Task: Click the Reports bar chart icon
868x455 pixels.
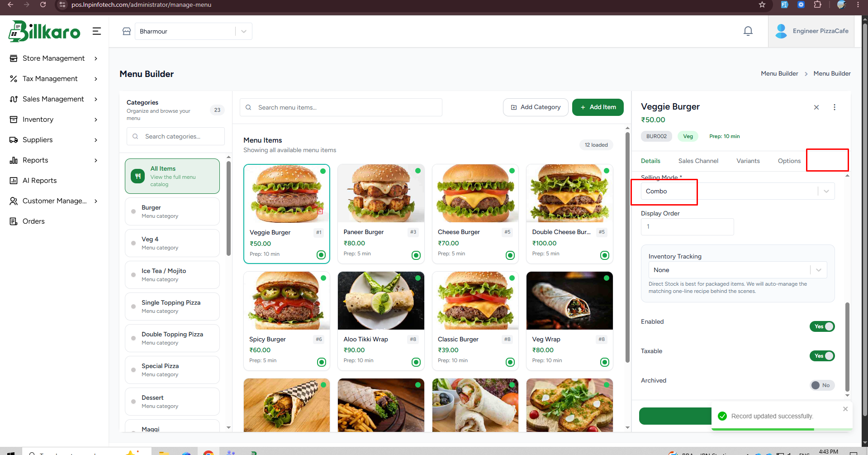Action: pyautogui.click(x=14, y=160)
